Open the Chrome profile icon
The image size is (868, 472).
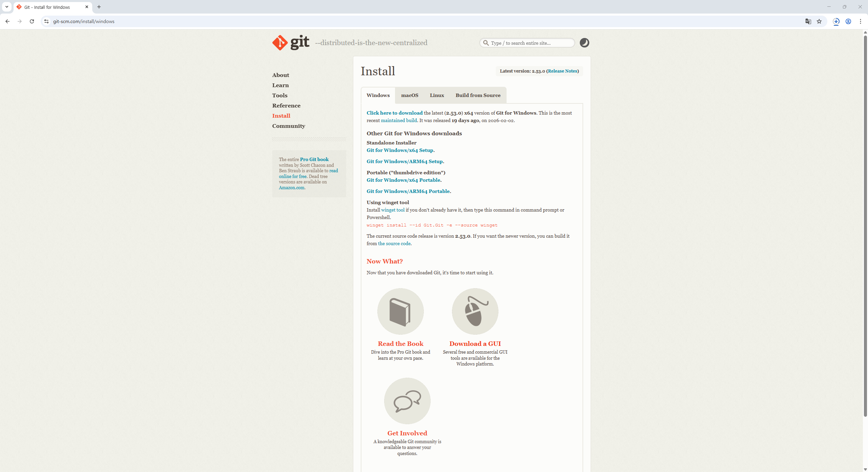click(x=848, y=21)
